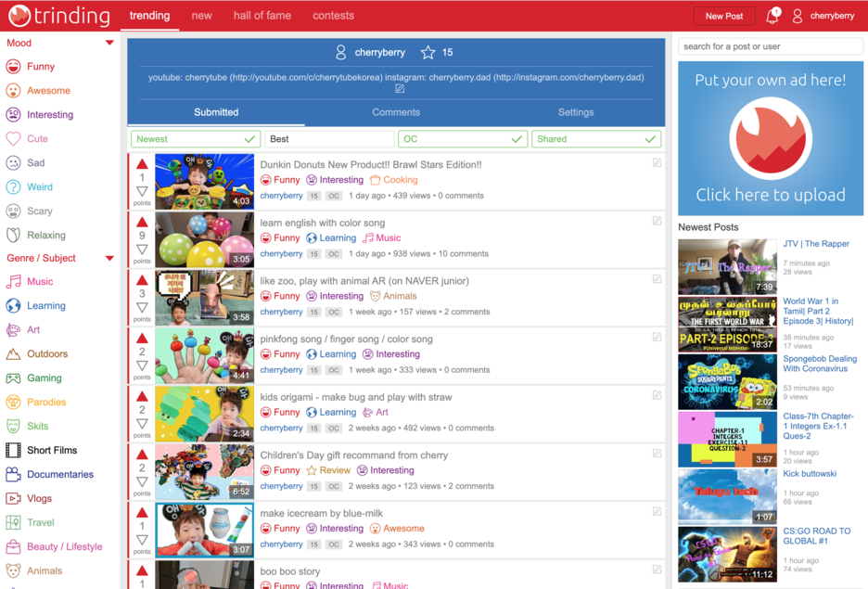Downvote the Children's Day gift post
This screenshot has width=868, height=589.
(142, 481)
